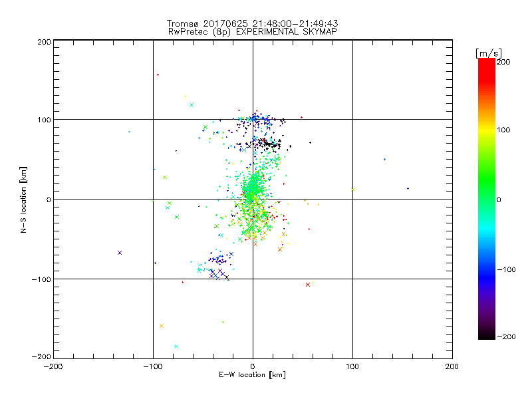The width and height of the screenshot is (532, 399).
Task: Click the y-axis tick label '0'
Action: [x=48, y=199]
